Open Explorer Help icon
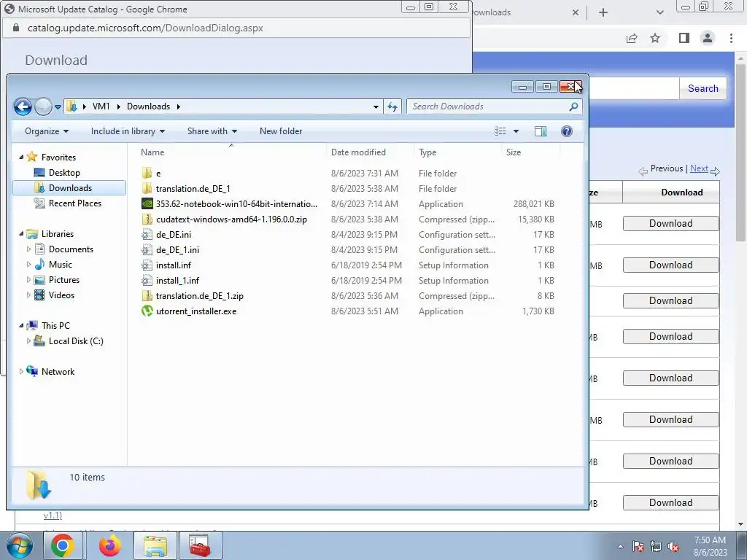This screenshot has width=747, height=560. 566,131
